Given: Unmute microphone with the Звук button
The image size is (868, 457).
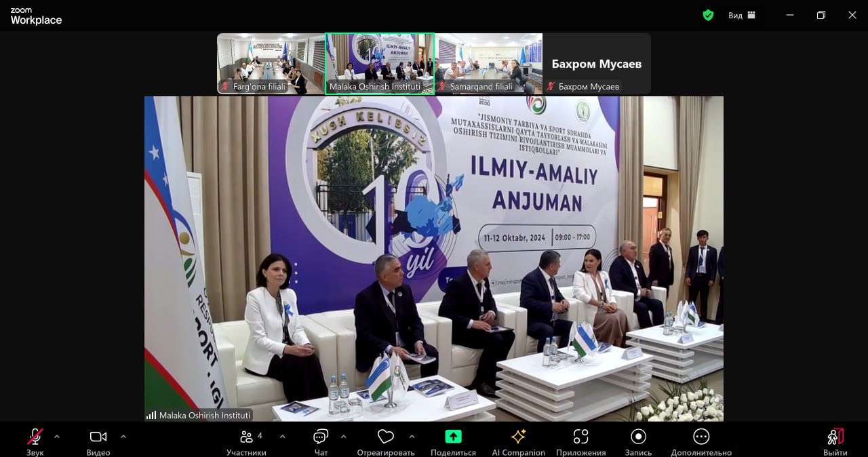Looking at the screenshot, I should (35, 441).
